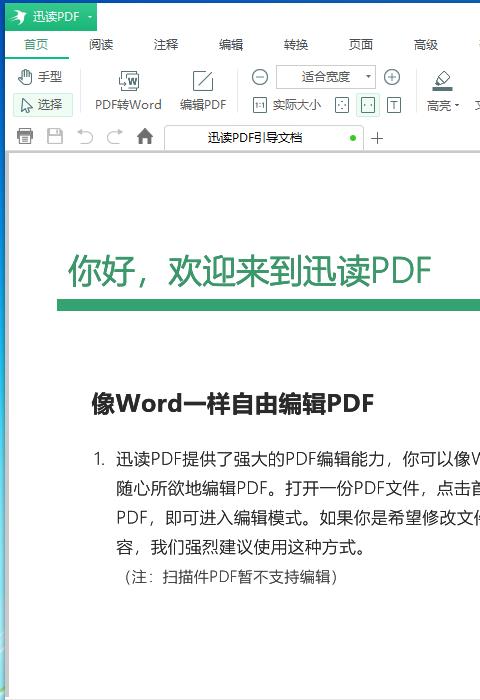Open the 编辑 ribbon tab
Image resolution: width=480 pixels, height=700 pixels.
click(x=231, y=45)
